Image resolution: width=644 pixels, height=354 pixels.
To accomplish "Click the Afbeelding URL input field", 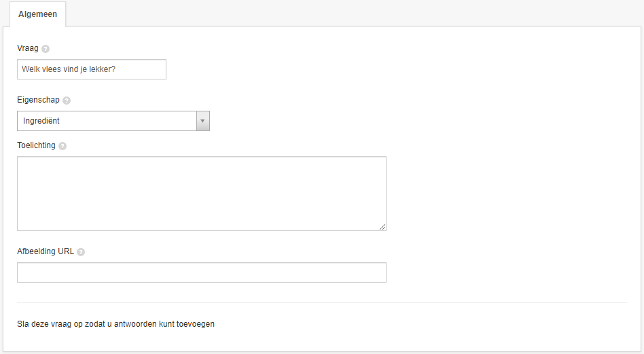I will 202,272.
